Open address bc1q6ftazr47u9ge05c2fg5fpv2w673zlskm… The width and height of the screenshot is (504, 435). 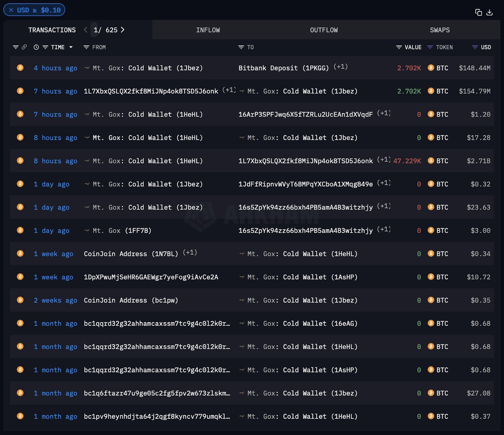pyautogui.click(x=157, y=393)
